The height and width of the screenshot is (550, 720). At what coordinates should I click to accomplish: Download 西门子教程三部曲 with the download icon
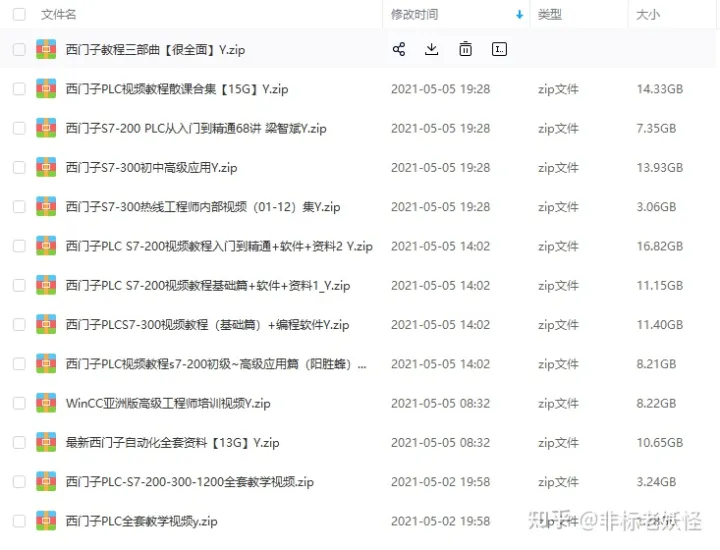tap(431, 49)
